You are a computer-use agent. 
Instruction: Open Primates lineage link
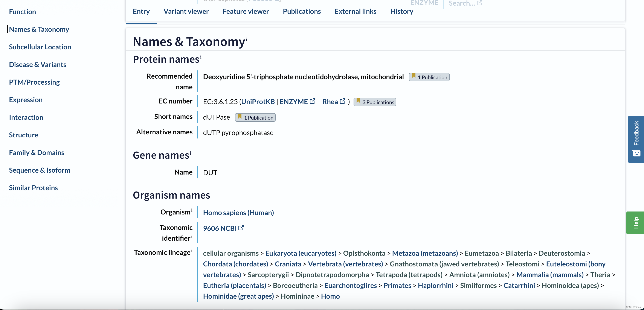tap(397, 286)
